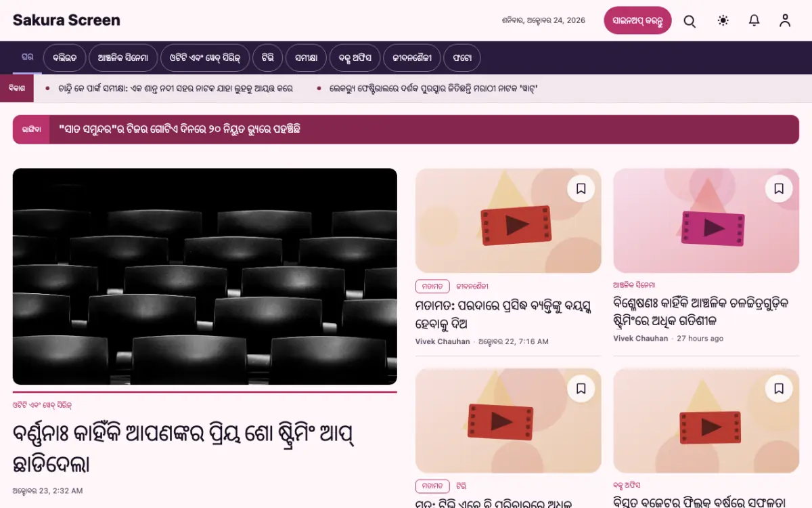The height and width of the screenshot is (508, 812).
Task: Bookmark the ମତାମତ: ପରଦାରେ ପ୍ରସିଦ୍ଧ article
Action: [581, 189]
